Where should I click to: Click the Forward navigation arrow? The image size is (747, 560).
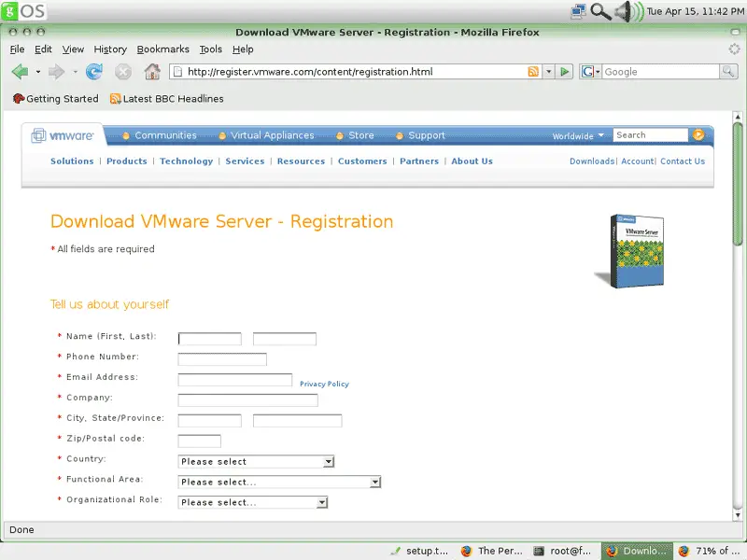point(57,72)
